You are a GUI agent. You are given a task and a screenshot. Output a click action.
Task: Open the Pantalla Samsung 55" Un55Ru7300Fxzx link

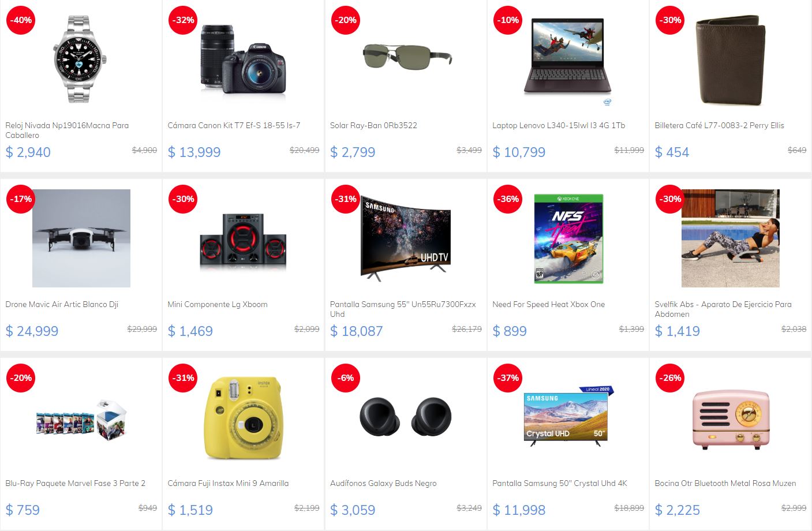tap(403, 309)
